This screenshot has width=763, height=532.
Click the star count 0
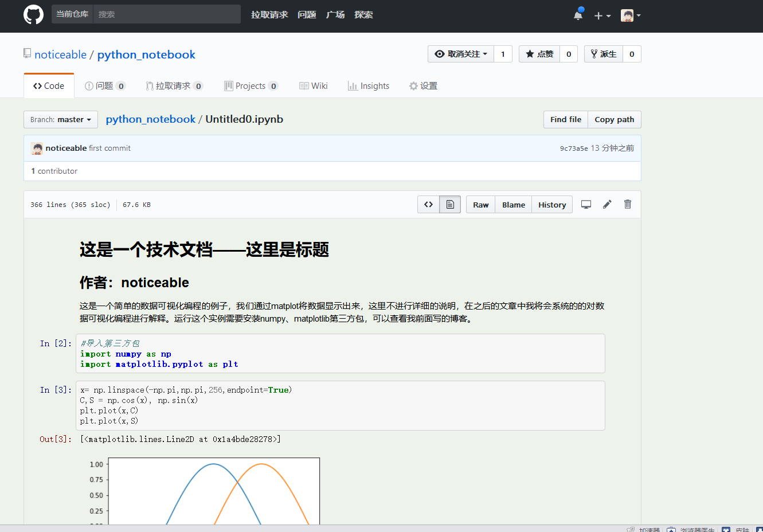569,54
